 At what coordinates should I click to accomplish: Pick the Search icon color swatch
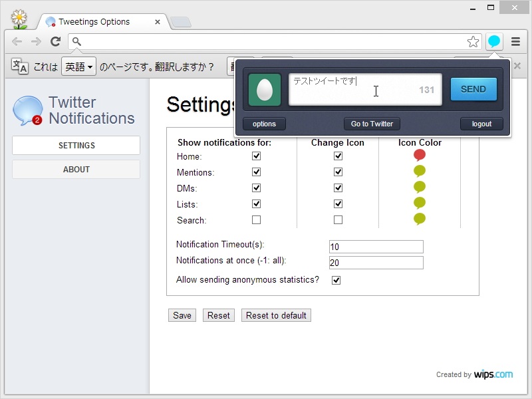point(420,219)
